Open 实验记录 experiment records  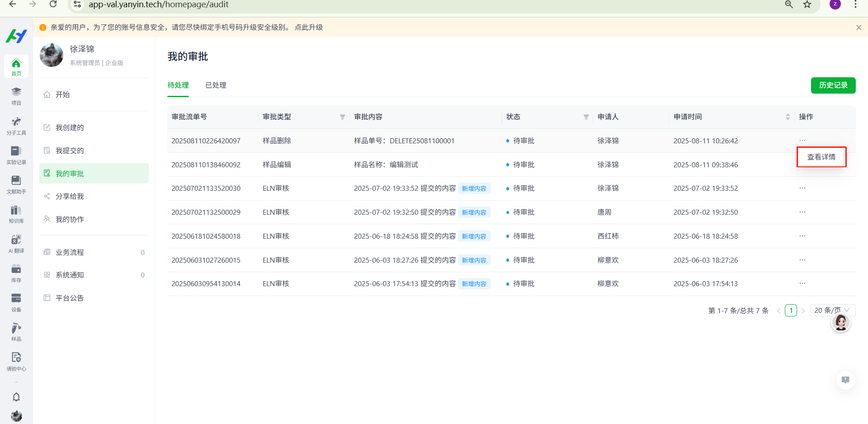tap(16, 155)
